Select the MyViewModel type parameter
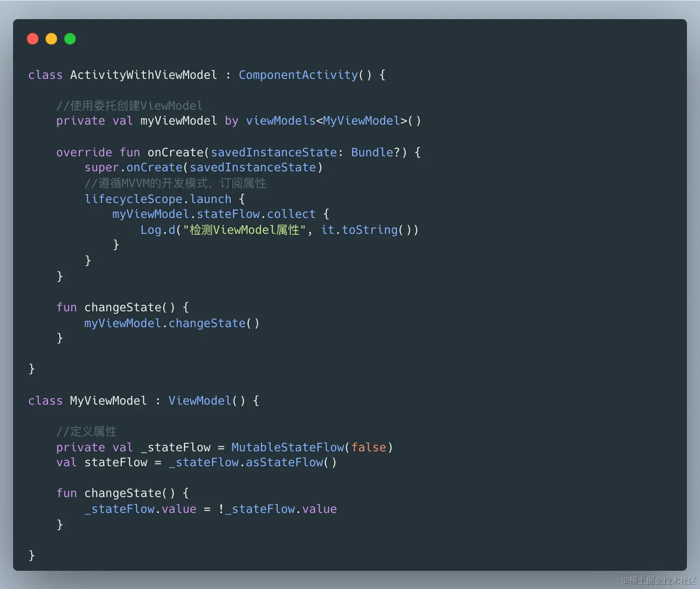Image resolution: width=700 pixels, height=589 pixels. tap(360, 120)
